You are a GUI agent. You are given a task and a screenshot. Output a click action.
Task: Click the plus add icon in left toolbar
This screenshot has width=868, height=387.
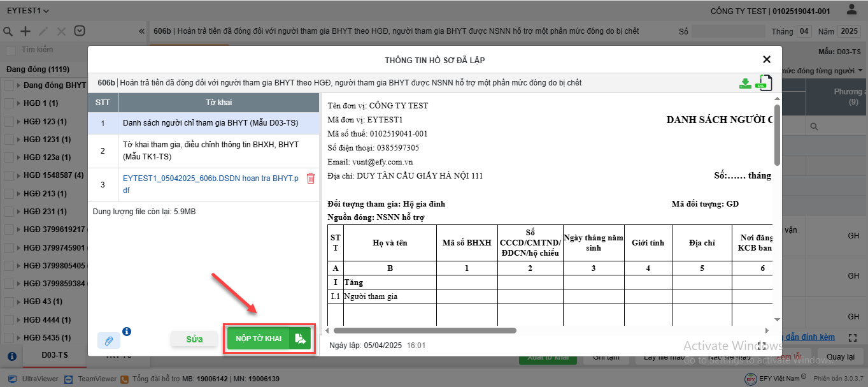25,31
